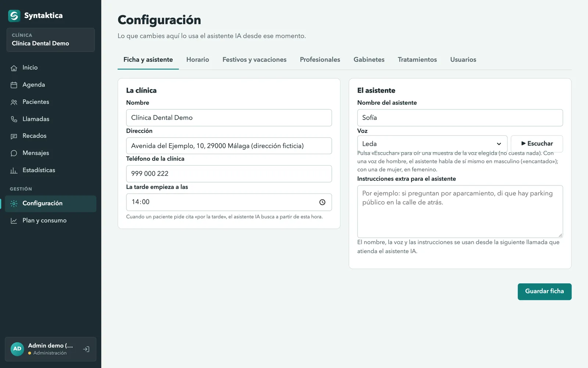Focus the Instrucciones extra text area
588x368 pixels.
[x=460, y=212]
